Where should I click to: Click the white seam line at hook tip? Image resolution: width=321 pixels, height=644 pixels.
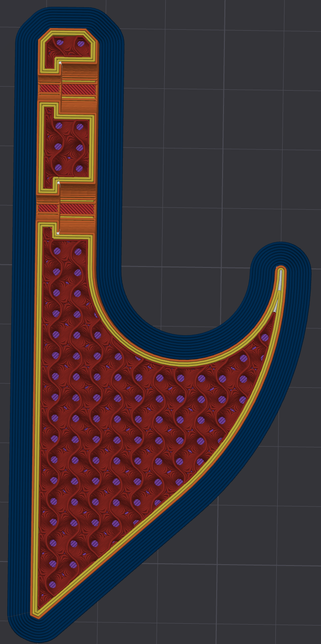(x=280, y=280)
